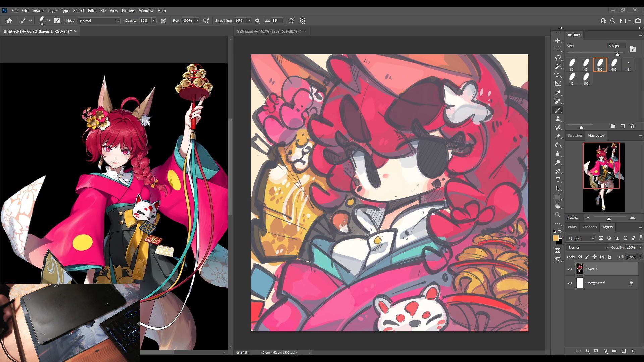Click the foreground color swatch
Viewport: 644px width, 362px height.
pos(555,238)
